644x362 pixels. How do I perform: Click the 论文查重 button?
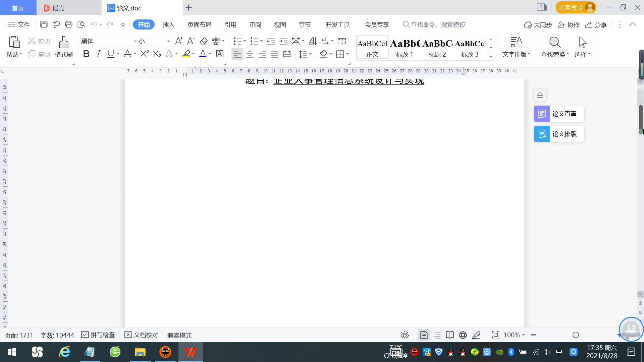(559, 114)
